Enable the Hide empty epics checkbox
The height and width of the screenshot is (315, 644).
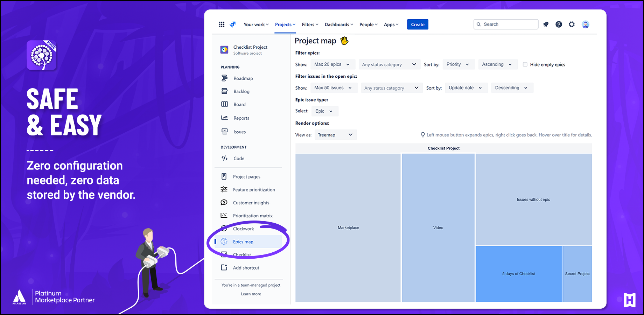pos(525,64)
